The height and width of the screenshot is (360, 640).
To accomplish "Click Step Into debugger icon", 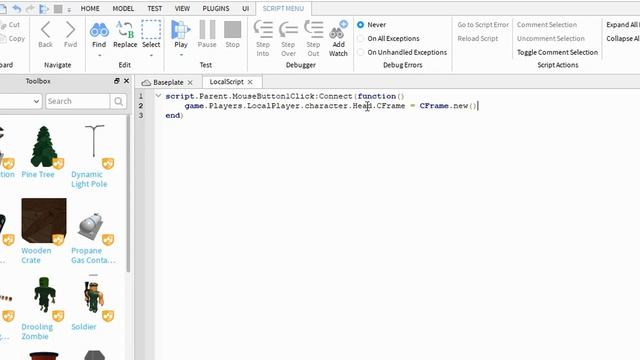I will pos(263,29).
